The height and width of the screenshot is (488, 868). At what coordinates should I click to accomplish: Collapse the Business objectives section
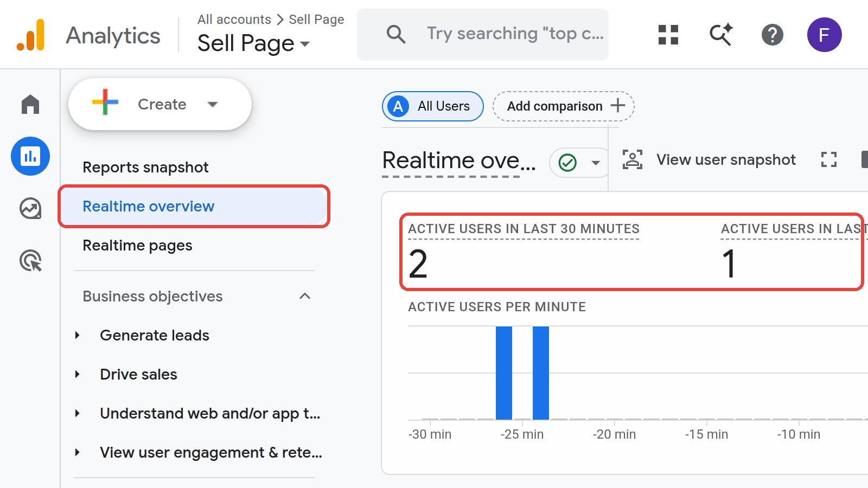point(305,296)
